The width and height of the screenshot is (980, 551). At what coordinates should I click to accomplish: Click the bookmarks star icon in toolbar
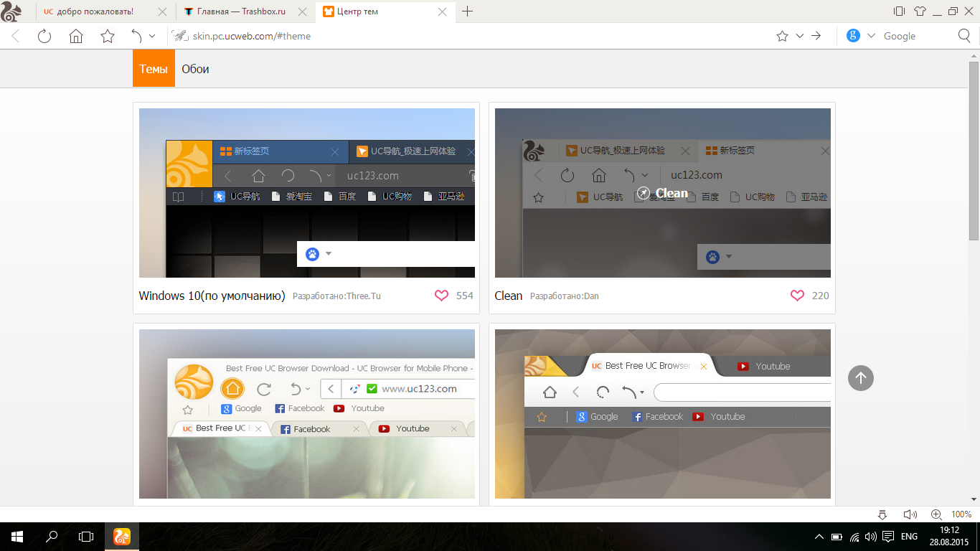[x=108, y=36]
